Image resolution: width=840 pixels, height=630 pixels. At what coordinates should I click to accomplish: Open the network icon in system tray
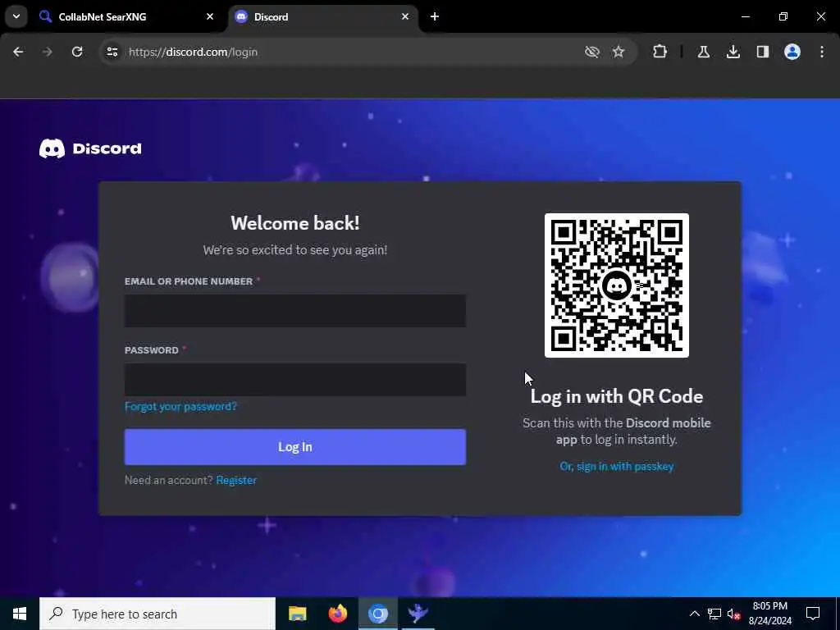point(714,614)
